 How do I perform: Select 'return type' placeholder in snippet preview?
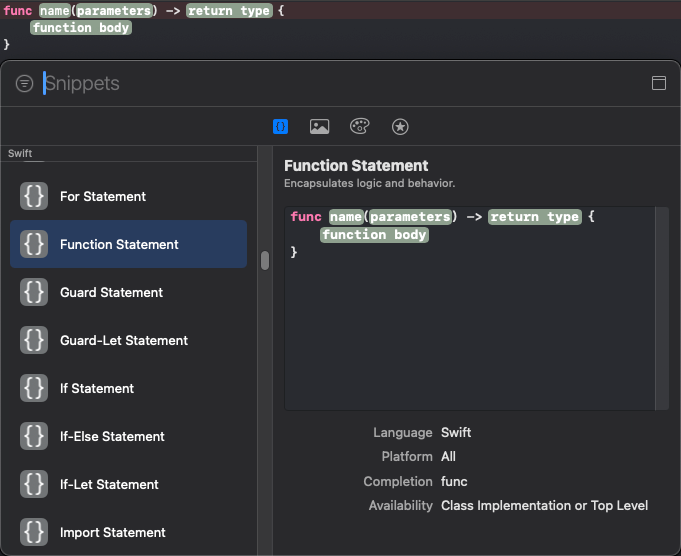pyautogui.click(x=535, y=216)
